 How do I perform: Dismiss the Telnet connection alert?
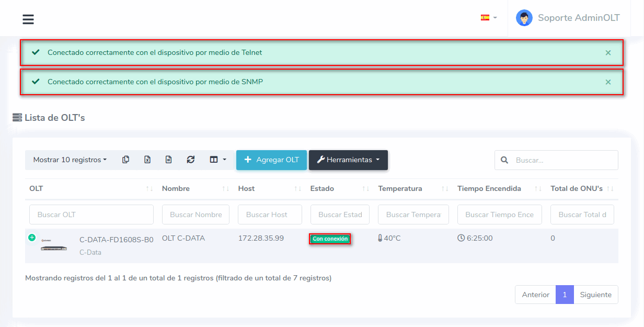coord(608,53)
